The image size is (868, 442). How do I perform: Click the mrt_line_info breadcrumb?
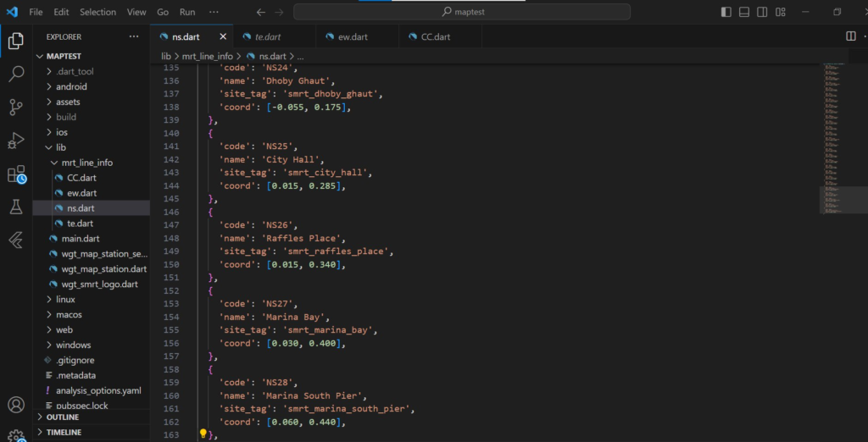pyautogui.click(x=207, y=56)
